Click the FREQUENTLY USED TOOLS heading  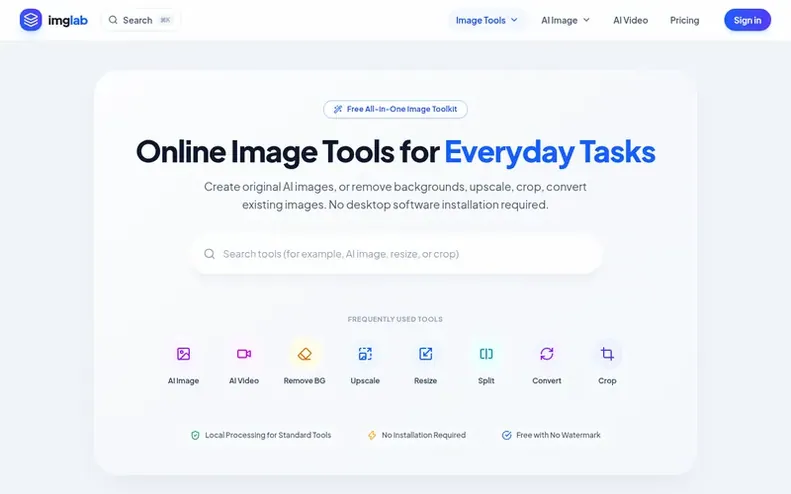tap(395, 319)
